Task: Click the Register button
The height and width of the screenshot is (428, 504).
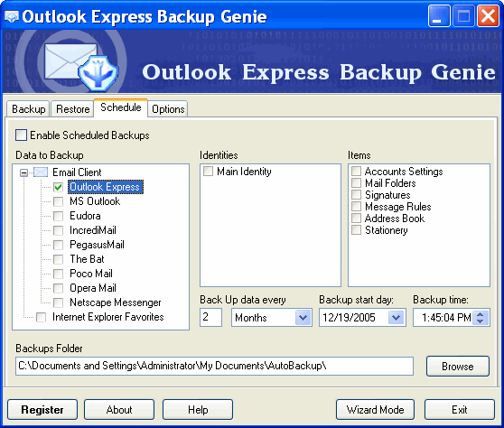Action: [x=42, y=410]
